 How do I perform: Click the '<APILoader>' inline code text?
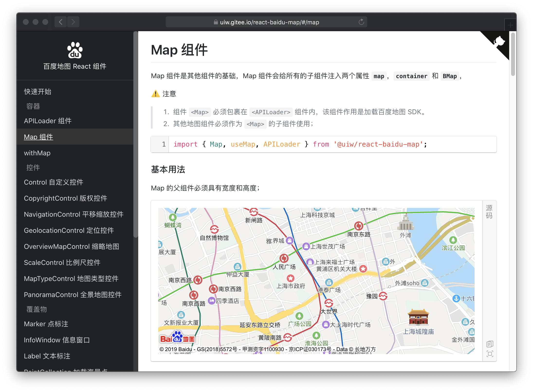(271, 112)
